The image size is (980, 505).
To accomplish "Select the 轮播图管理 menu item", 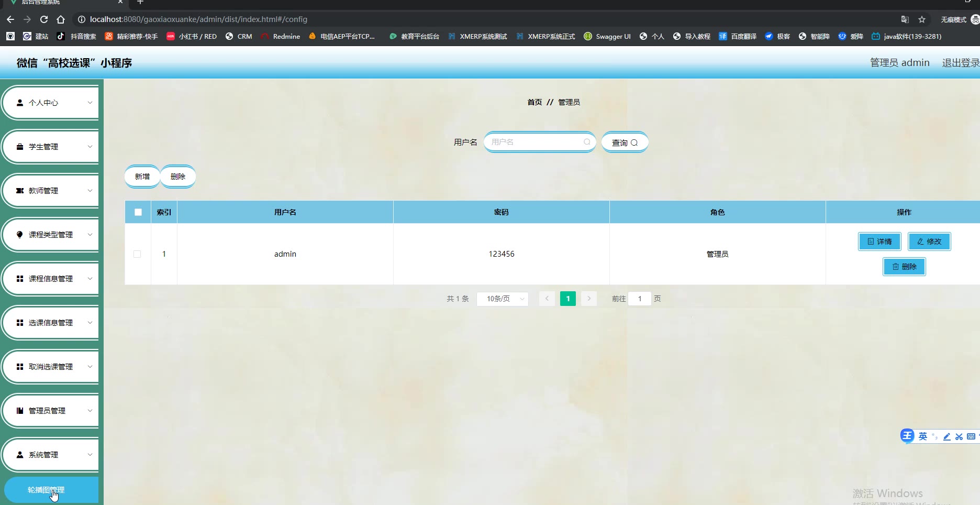I will click(x=51, y=490).
